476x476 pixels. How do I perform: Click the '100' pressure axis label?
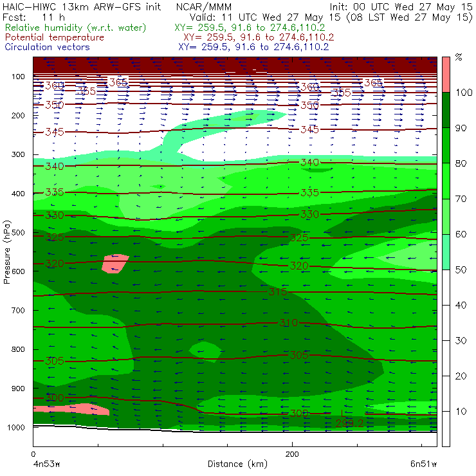(18, 77)
